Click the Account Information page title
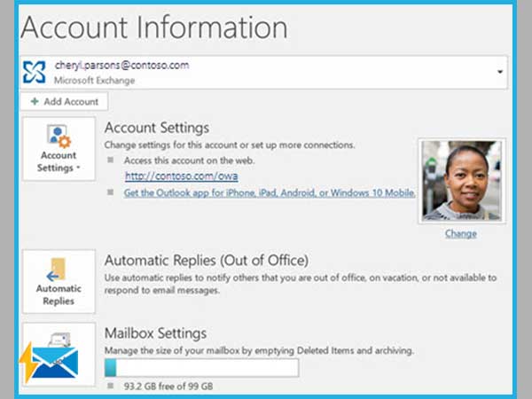 (154, 27)
